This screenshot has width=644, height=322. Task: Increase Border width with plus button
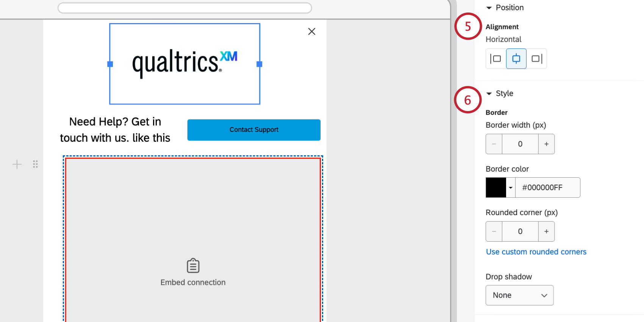point(546,144)
